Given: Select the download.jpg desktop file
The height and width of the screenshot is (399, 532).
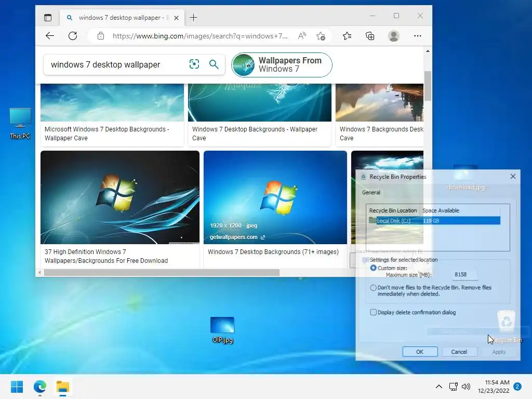Looking at the screenshot, I should click(465, 178).
